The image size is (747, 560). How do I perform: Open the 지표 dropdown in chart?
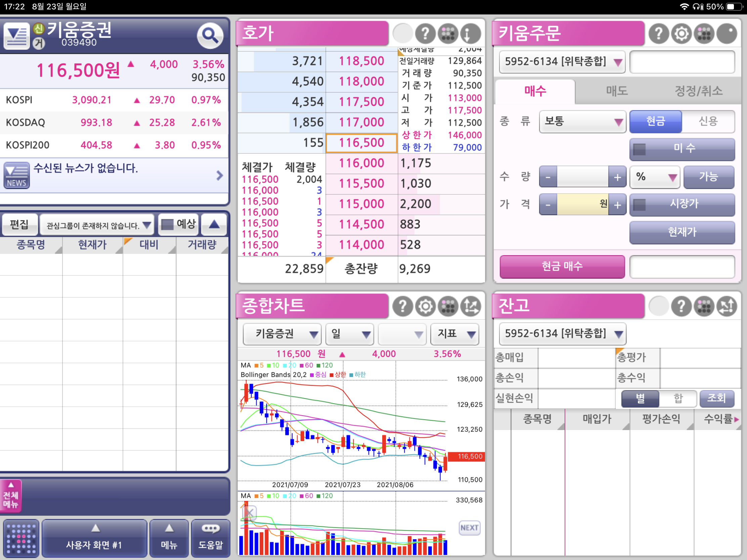tap(455, 334)
